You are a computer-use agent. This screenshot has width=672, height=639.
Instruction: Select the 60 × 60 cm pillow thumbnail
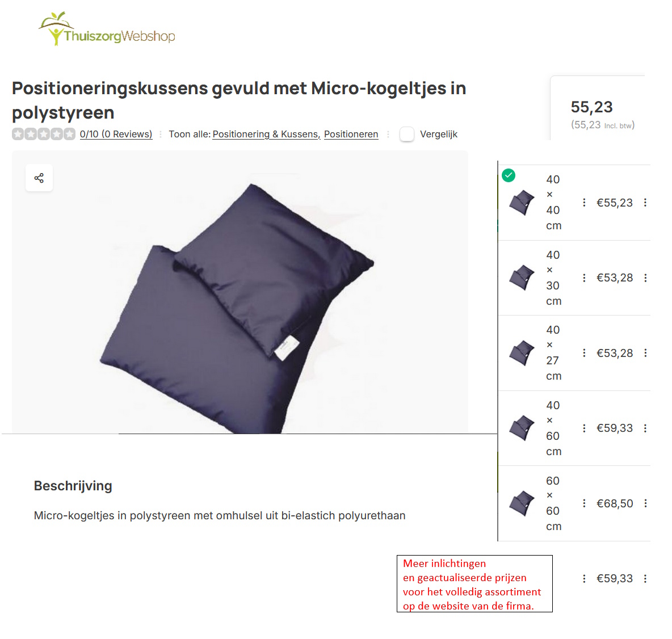522,503
